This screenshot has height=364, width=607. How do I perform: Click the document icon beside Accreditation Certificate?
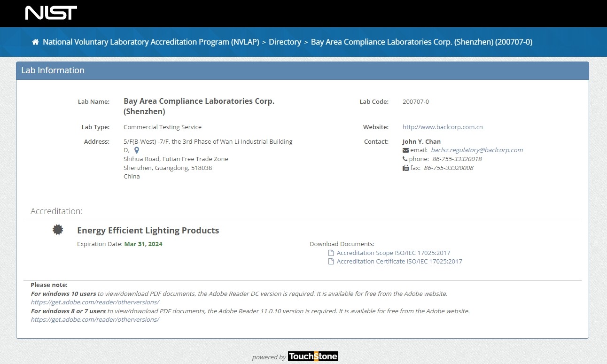point(331,261)
